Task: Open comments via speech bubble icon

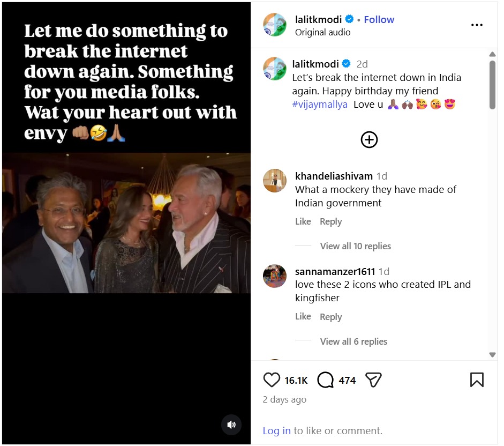Action: coord(326,380)
